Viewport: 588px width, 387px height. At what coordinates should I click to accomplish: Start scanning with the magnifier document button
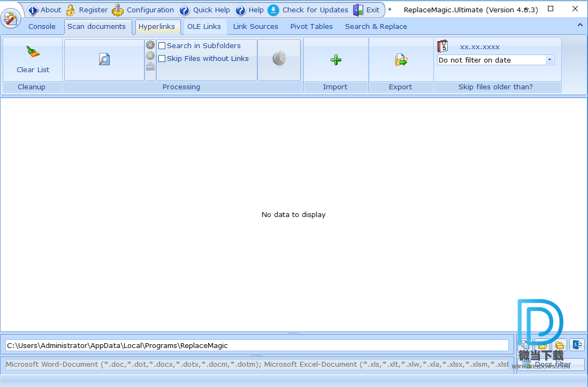point(104,59)
